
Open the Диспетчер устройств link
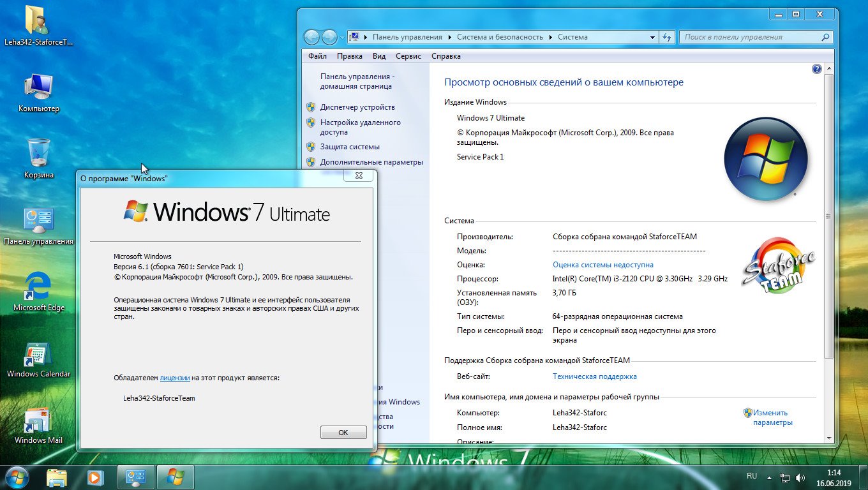pos(357,107)
